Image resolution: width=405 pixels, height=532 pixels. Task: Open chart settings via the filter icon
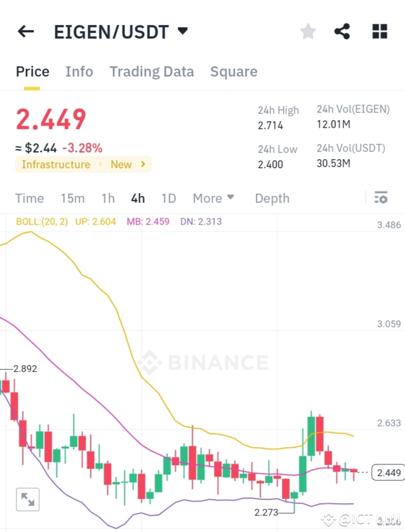point(381,198)
